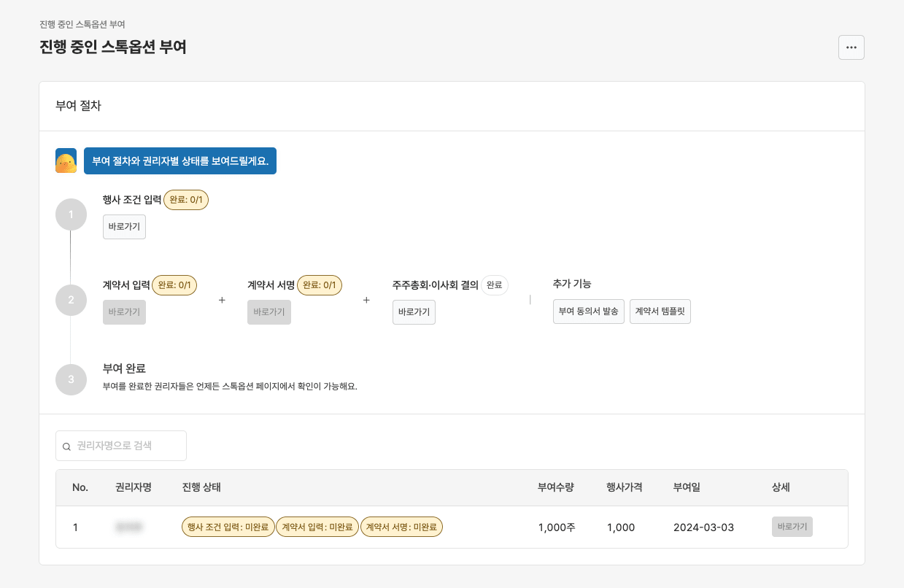The height and width of the screenshot is (588, 904).
Task: Click the row's 상세 바로가기 button
Action: click(x=792, y=527)
